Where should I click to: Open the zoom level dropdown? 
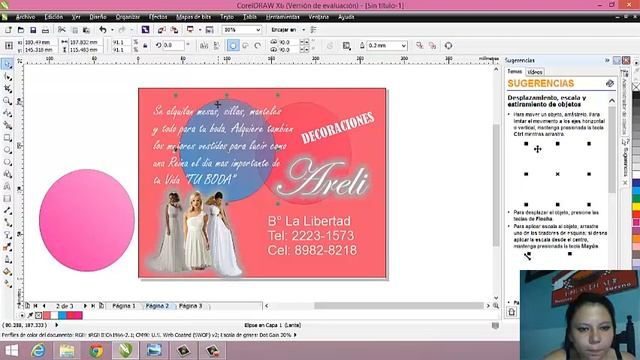click(258, 30)
